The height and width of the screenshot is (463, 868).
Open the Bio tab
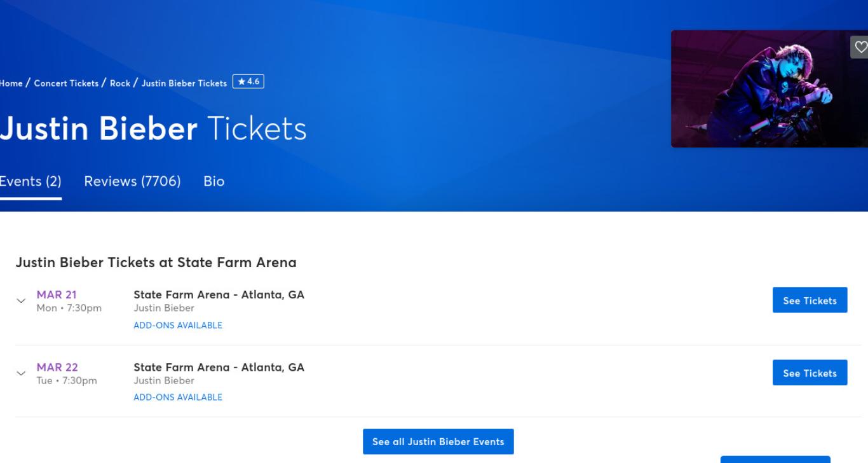coord(214,181)
